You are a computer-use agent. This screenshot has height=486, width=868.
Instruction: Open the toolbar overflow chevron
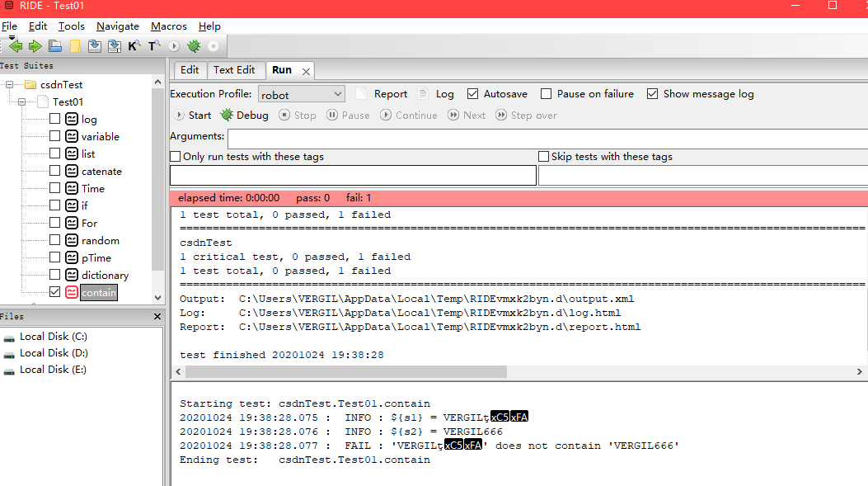[12, 38]
